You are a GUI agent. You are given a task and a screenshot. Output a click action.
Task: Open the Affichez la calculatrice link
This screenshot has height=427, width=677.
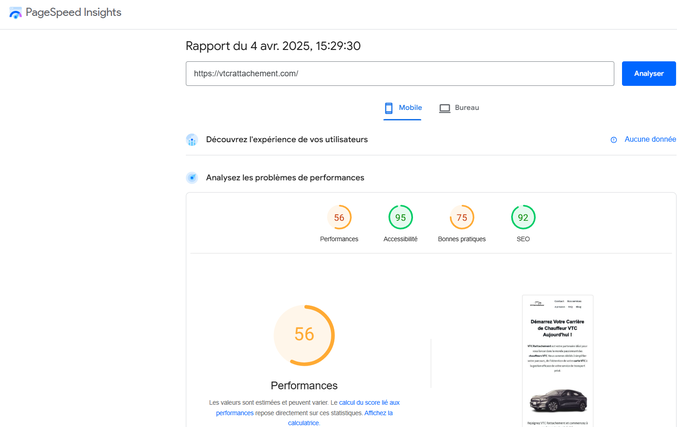point(340,418)
